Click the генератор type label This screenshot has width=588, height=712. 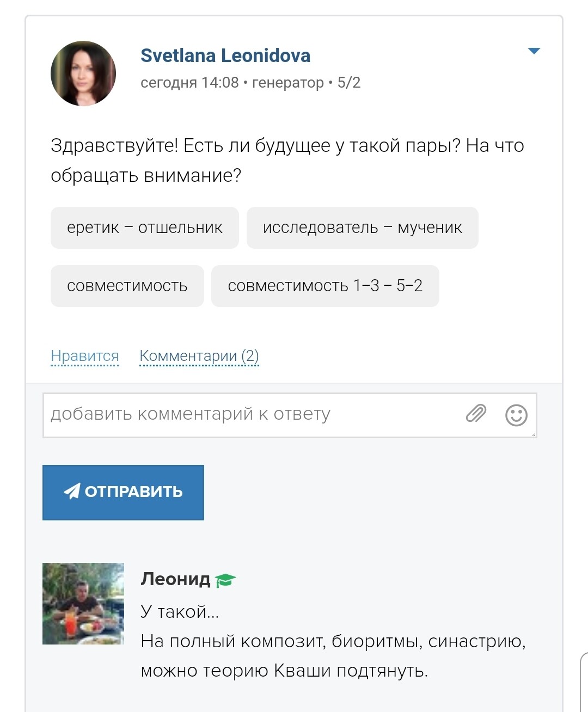(288, 83)
